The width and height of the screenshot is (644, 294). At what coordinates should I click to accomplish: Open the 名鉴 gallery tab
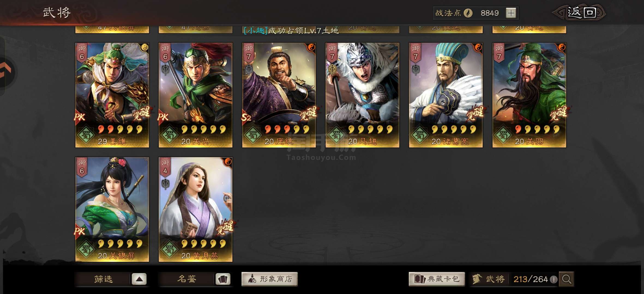186,279
